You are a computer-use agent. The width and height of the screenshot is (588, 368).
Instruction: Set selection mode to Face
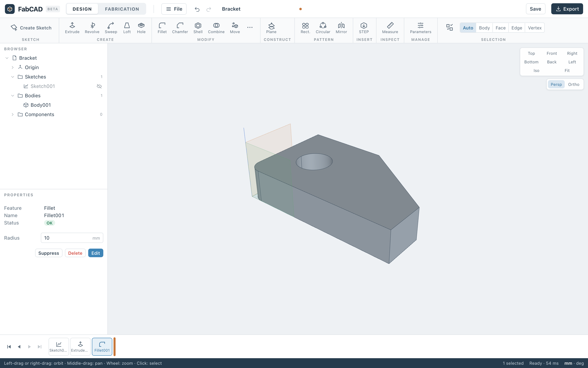point(500,28)
